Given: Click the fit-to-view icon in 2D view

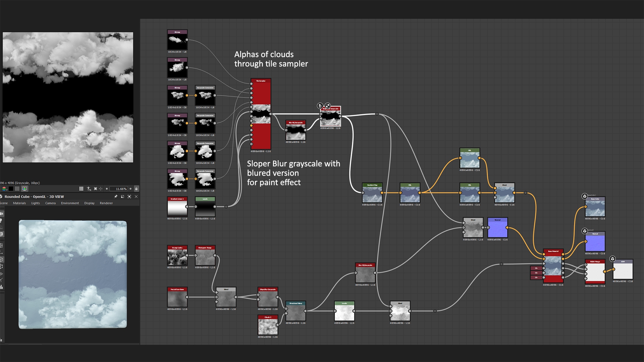Looking at the screenshot, I should (95, 189).
